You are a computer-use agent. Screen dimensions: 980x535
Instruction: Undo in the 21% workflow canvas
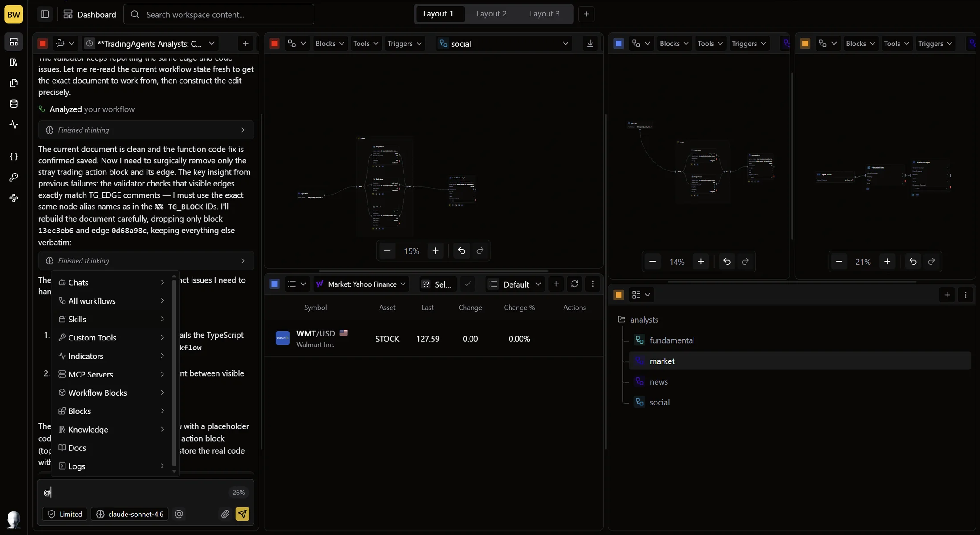[x=913, y=262]
